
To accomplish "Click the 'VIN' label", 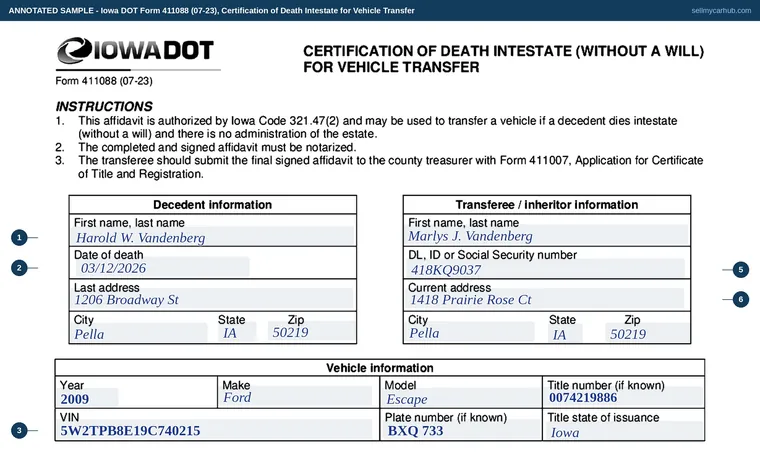I will (69, 417).
